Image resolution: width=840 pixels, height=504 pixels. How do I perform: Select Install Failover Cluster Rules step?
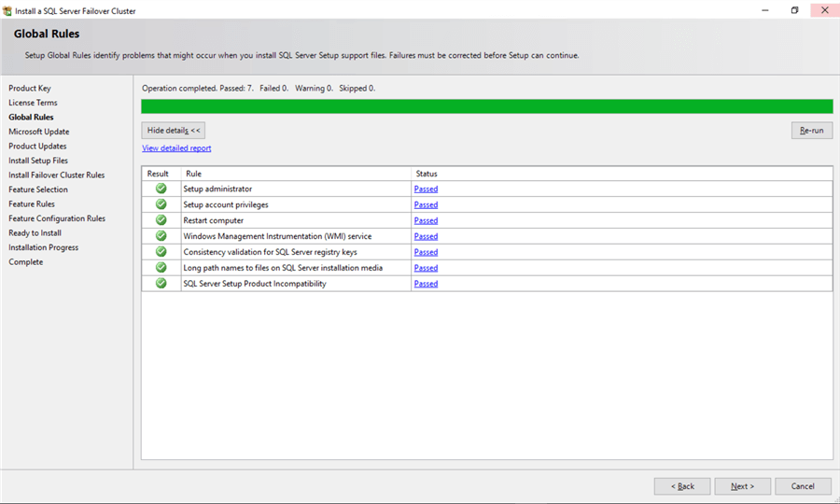(56, 175)
